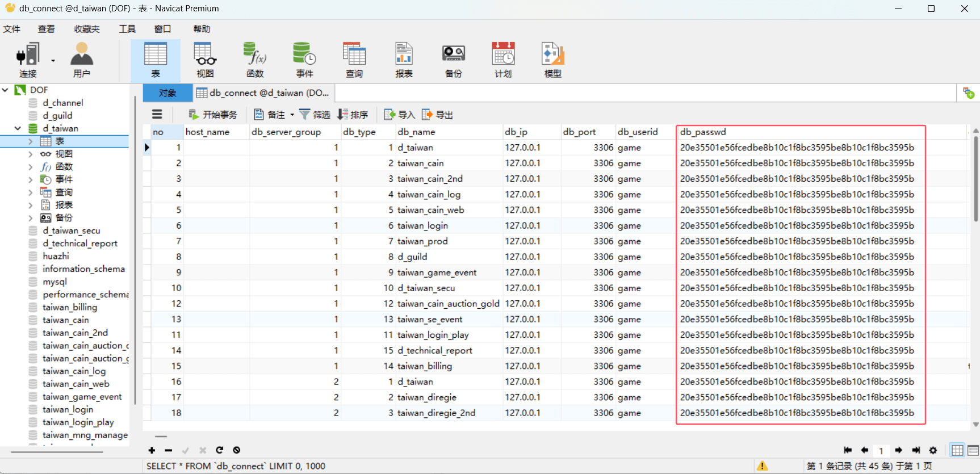Refresh records with the bottom refresh icon
The image size is (980, 474).
point(220,450)
